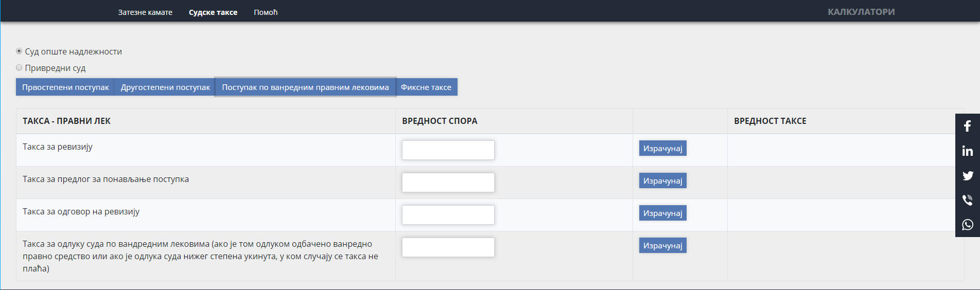
Task: Open the Помоћ menu link
Action: click(x=266, y=12)
